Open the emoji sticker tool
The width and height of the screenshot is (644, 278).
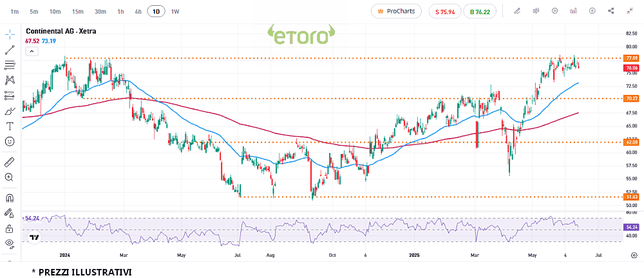[10, 141]
